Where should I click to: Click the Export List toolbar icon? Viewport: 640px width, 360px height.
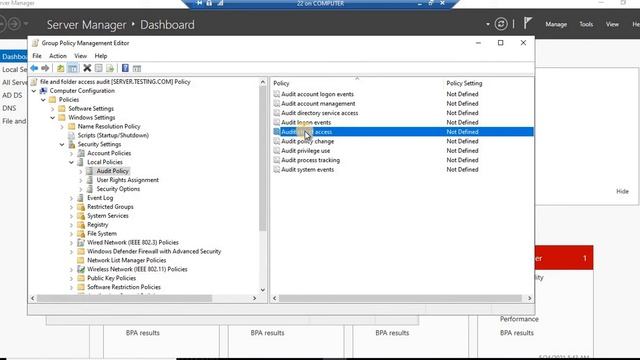(110, 68)
